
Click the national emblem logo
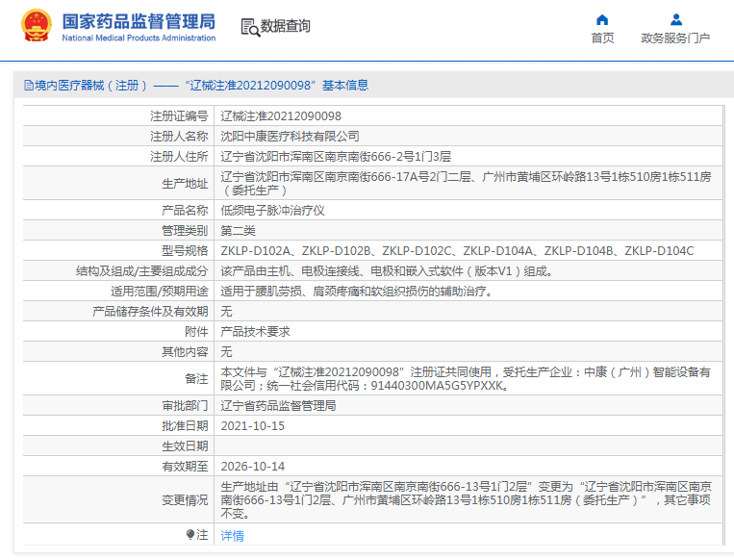pos(36,25)
